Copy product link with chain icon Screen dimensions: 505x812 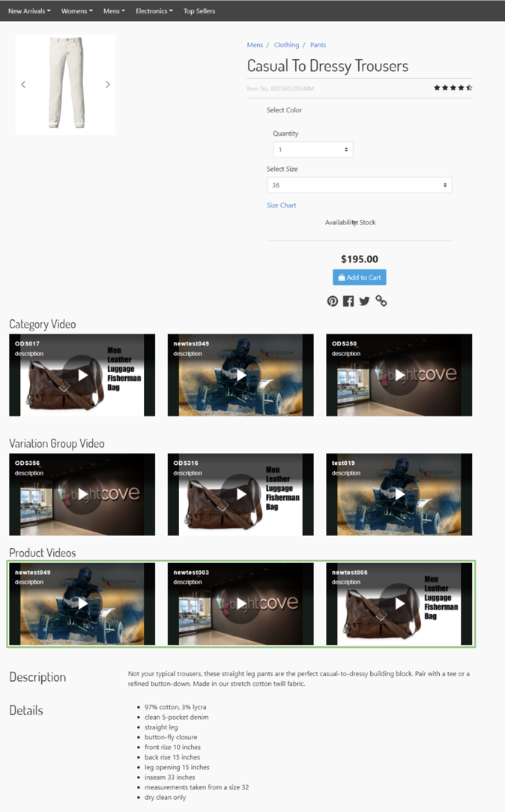tap(381, 301)
